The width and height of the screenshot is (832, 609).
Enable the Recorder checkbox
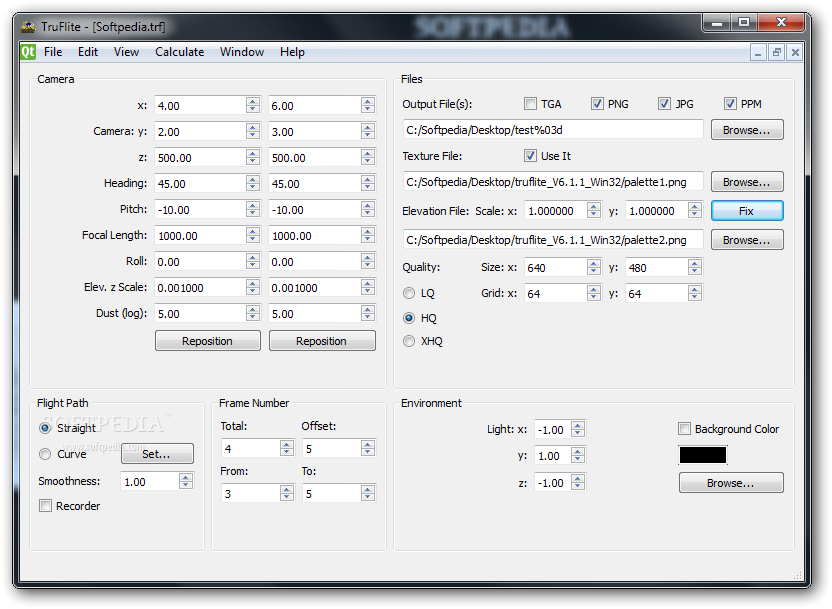tap(46, 506)
